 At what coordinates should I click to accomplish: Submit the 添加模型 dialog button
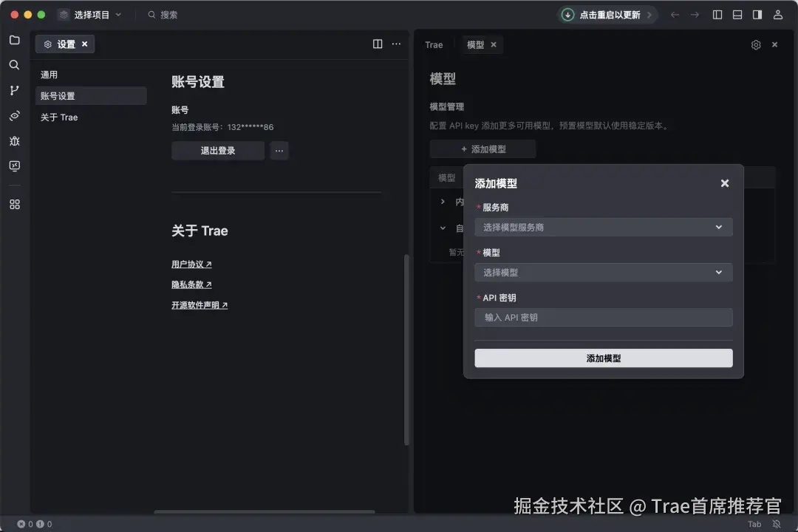click(x=604, y=358)
